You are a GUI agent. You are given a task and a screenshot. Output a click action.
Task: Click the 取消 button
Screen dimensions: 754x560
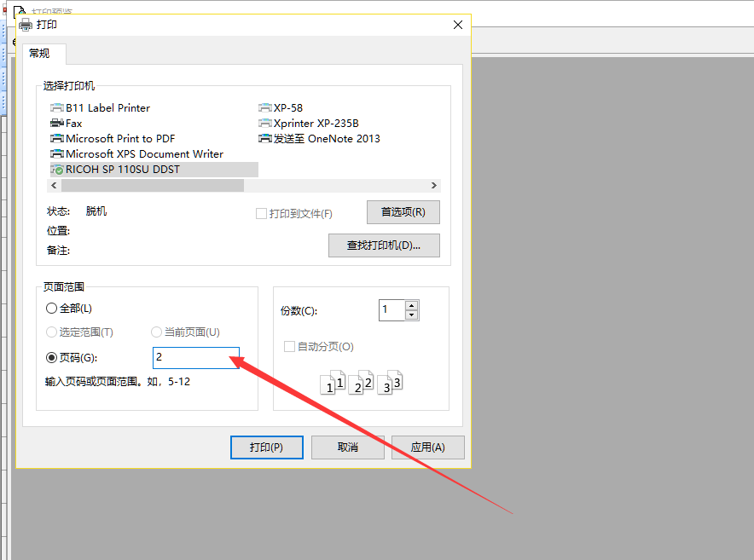347,447
